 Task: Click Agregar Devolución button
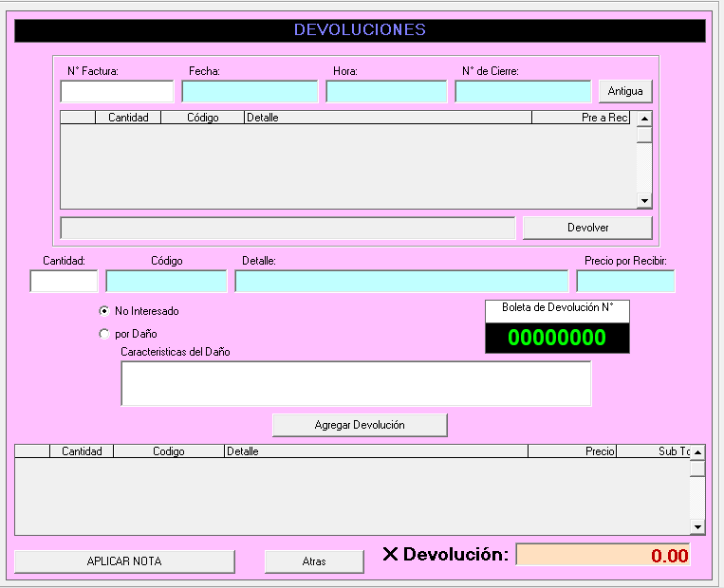click(x=360, y=425)
